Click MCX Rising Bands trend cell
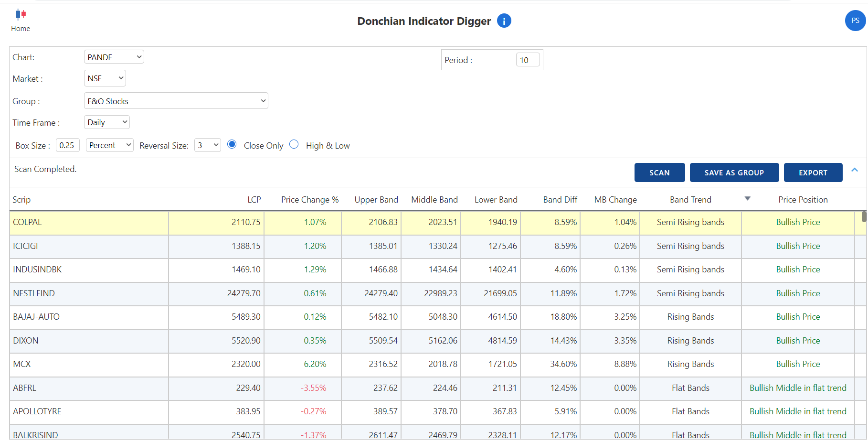 [x=690, y=364]
